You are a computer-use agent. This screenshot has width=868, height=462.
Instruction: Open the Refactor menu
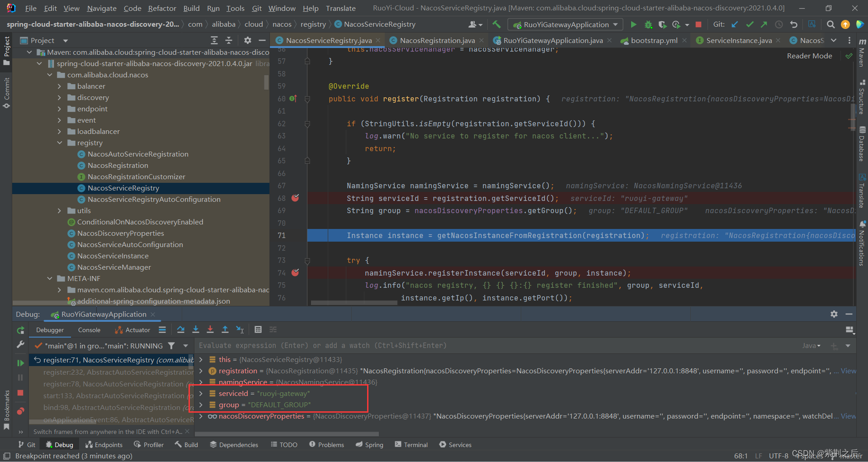pos(162,8)
